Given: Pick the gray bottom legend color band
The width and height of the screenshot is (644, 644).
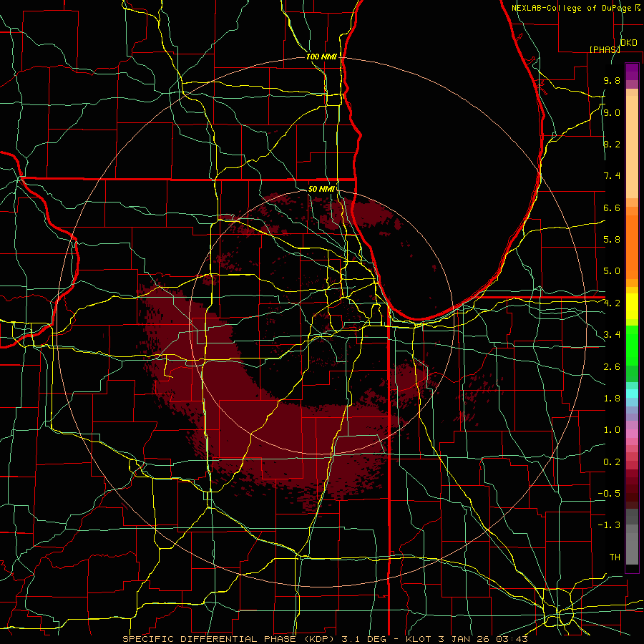Looking at the screenshot, I should tap(632, 550).
